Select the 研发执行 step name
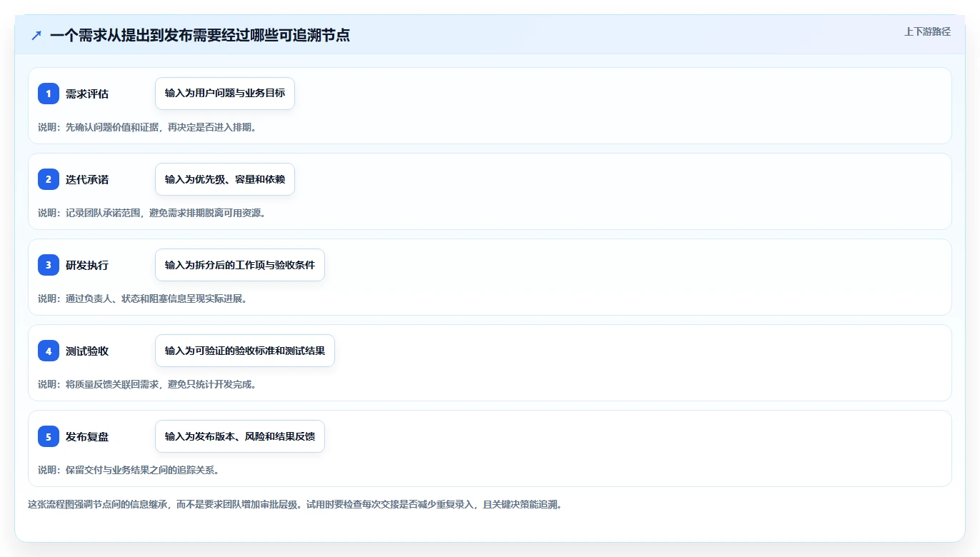 (x=87, y=265)
